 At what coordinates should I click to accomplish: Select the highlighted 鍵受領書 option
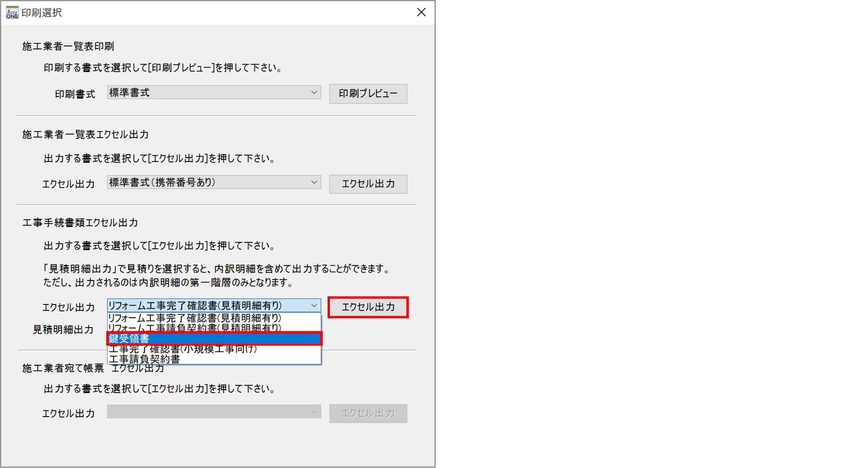(213, 339)
